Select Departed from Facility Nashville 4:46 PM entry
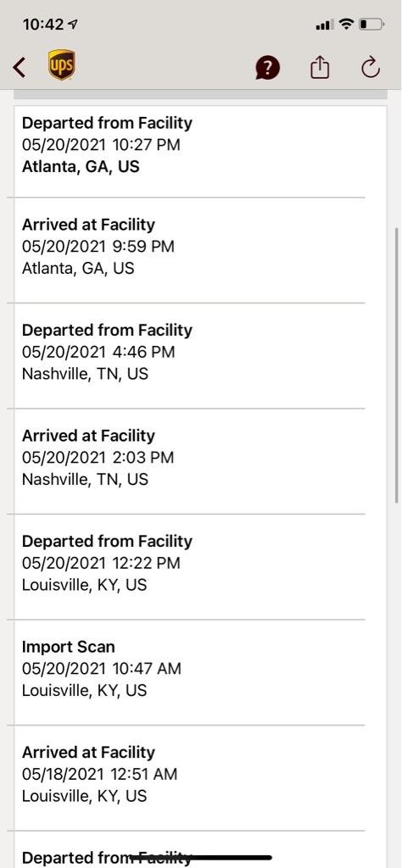The image size is (402, 868). click(x=189, y=356)
